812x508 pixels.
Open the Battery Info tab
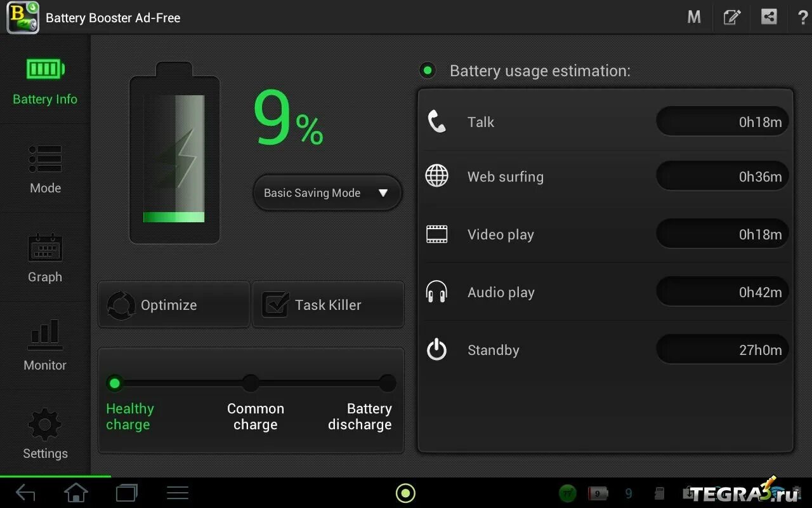point(45,81)
